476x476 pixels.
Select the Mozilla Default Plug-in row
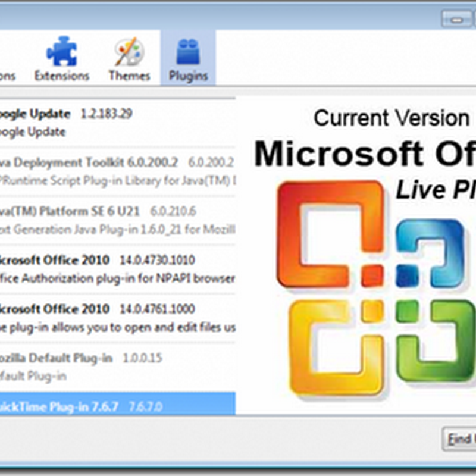(117, 367)
